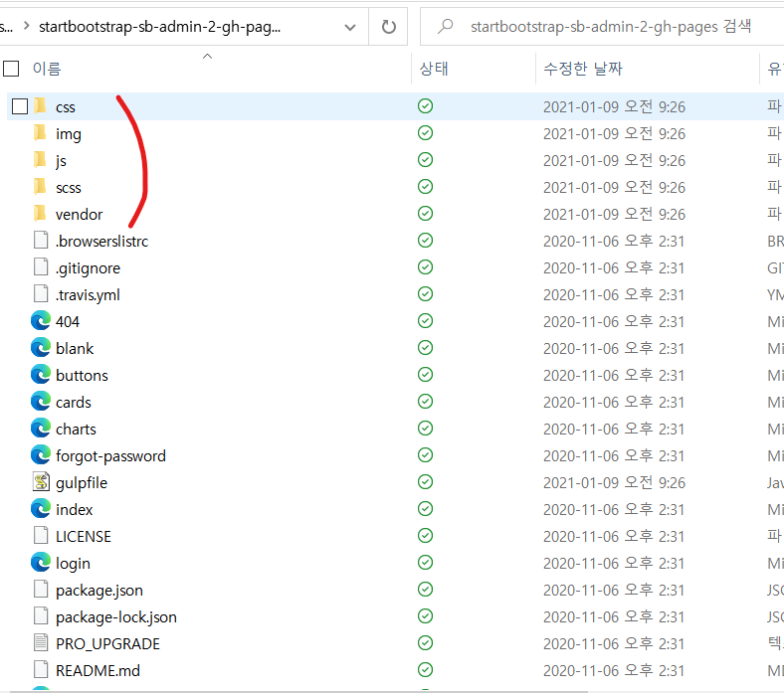Click the package-lock.json file icon
This screenshot has height=693, width=784.
[41, 616]
